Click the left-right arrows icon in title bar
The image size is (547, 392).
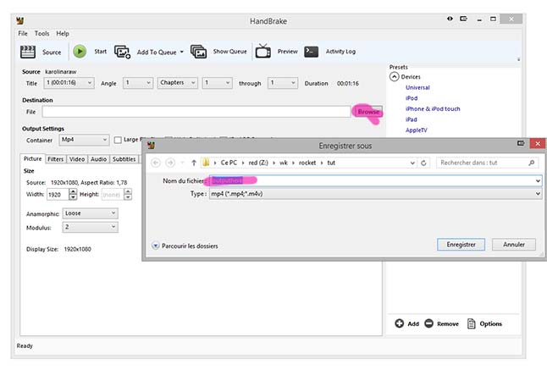[x=450, y=19]
